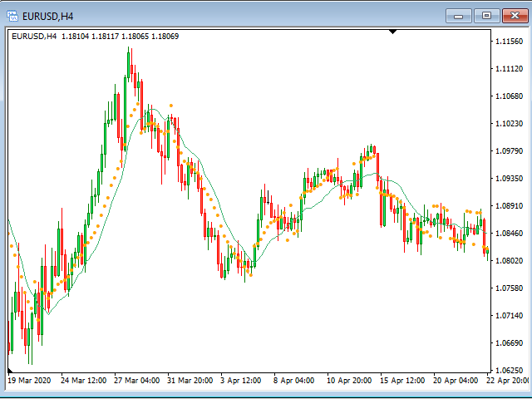Click price label 1.08910 on the scale
The height and width of the screenshot is (399, 532).
tap(510, 206)
